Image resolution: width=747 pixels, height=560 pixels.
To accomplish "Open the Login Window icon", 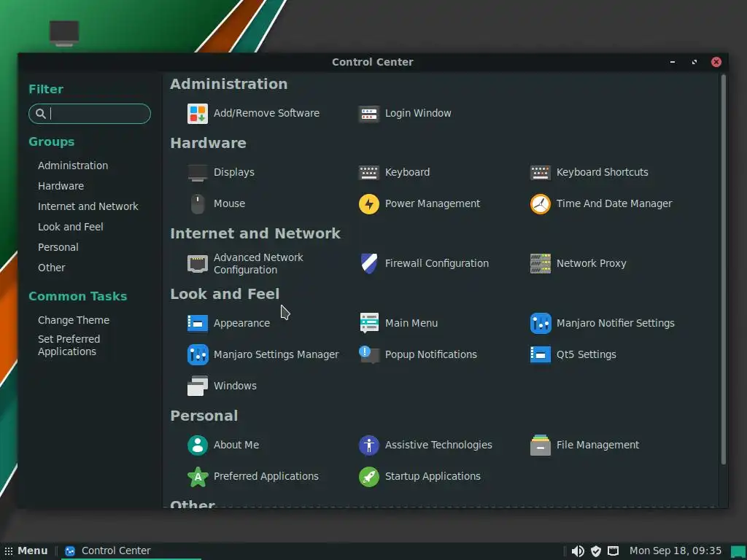I will (368, 114).
